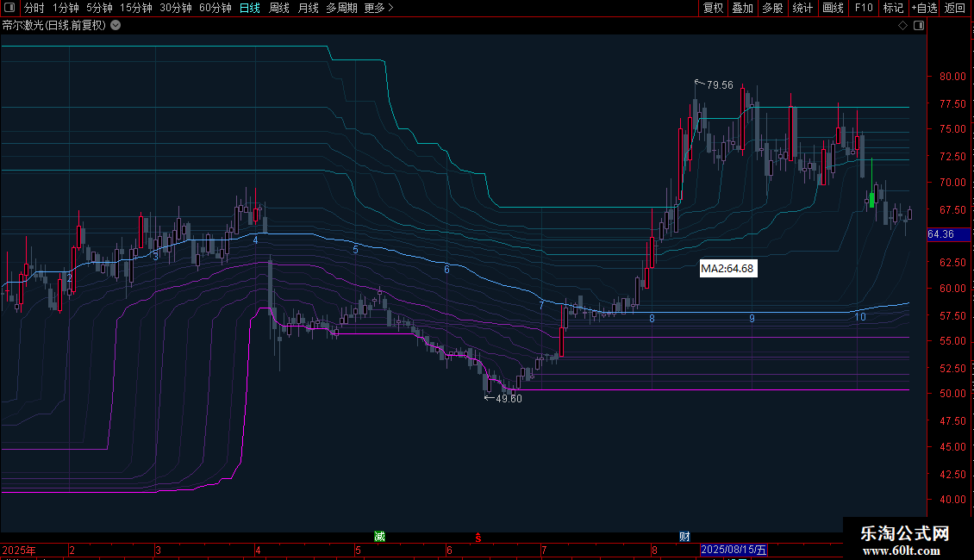Open the 统计 statistics tool
Image resolution: width=974 pixels, height=560 pixels.
click(802, 8)
